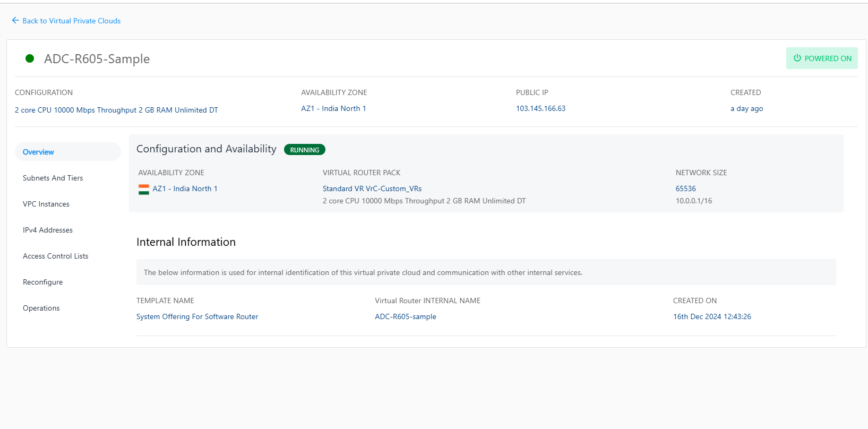
Task: Select the Reconfigure tab
Action: click(43, 282)
